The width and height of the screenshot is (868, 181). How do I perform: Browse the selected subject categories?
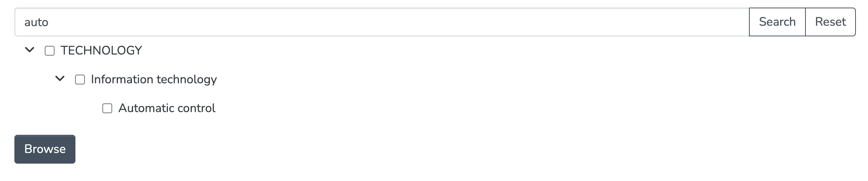pos(45,149)
